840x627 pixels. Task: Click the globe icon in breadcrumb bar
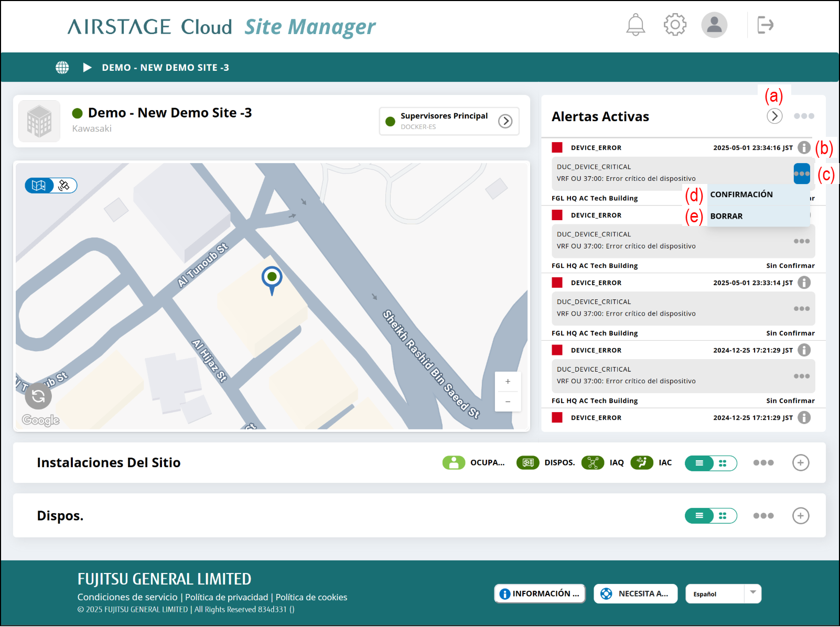tap(62, 68)
